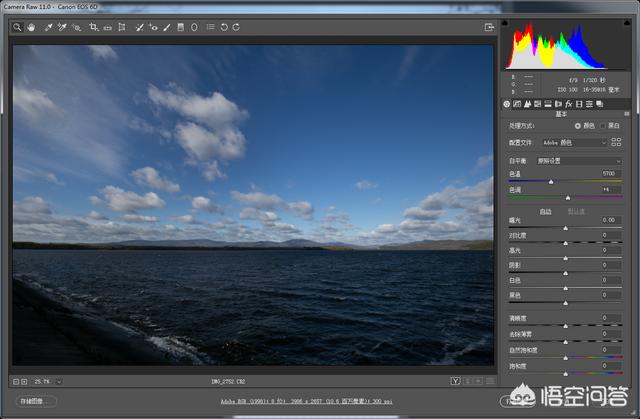
Task: Click the 自然饱和度 vibrance slider handle
Action: pos(566,358)
